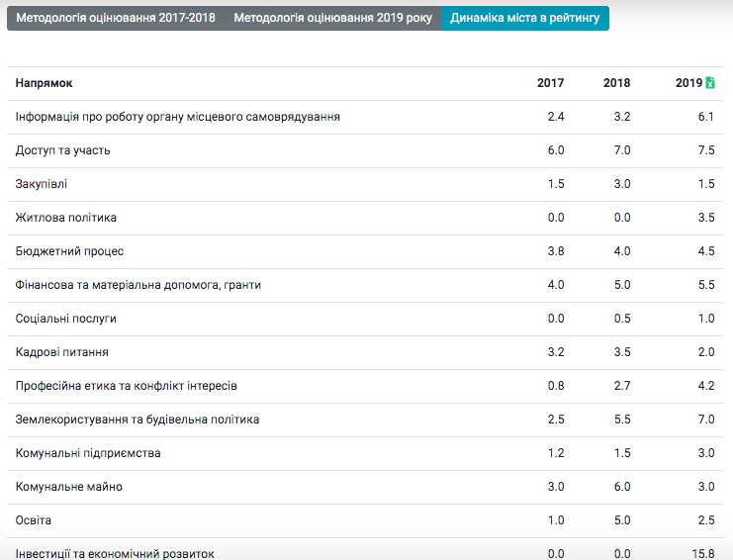Screen dimensions: 733x560
Task: Click the 2019 value 2.5 for Освіта
Action: (706, 520)
